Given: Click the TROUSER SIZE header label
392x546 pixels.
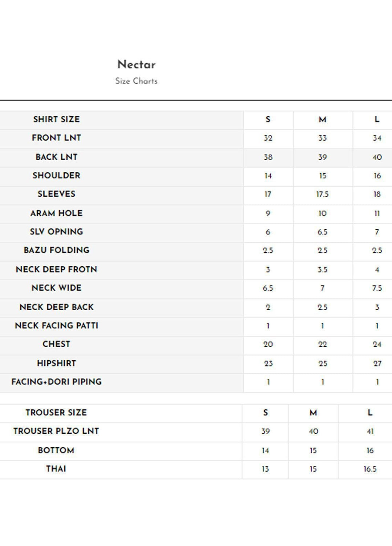Looking at the screenshot, I should pos(56,413).
